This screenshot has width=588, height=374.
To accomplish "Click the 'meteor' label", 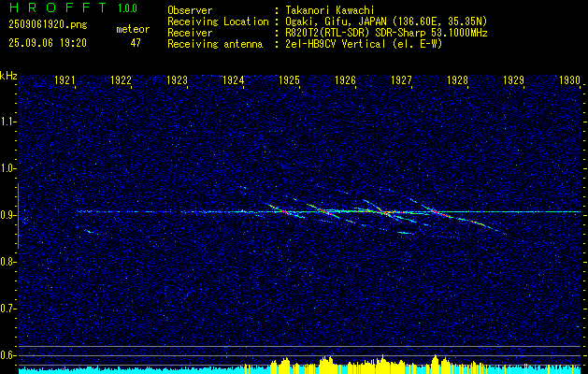I will [x=133, y=29].
